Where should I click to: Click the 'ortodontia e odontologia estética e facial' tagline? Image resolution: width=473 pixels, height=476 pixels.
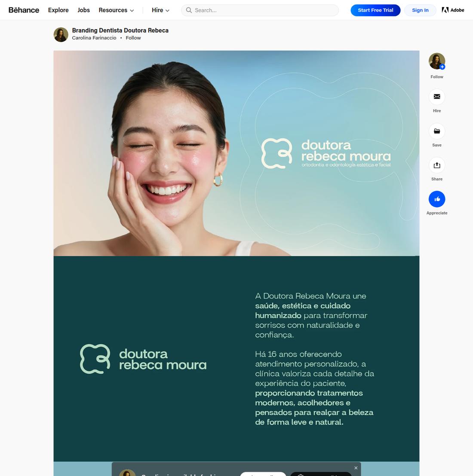346,165
